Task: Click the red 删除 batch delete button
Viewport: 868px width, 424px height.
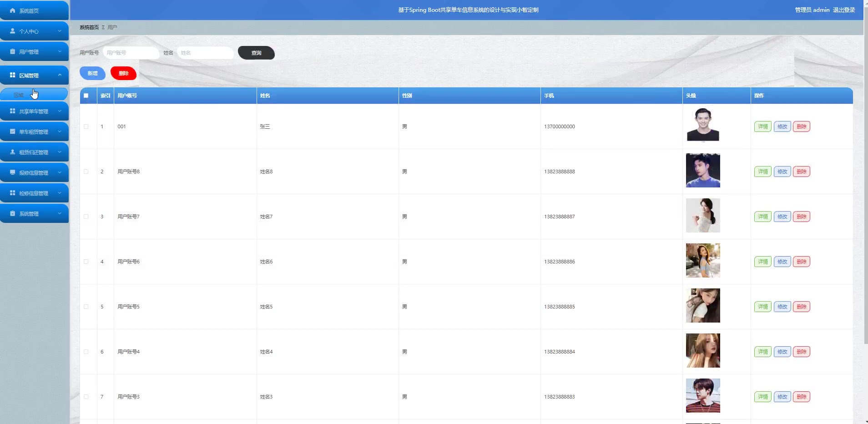Action: [x=123, y=73]
